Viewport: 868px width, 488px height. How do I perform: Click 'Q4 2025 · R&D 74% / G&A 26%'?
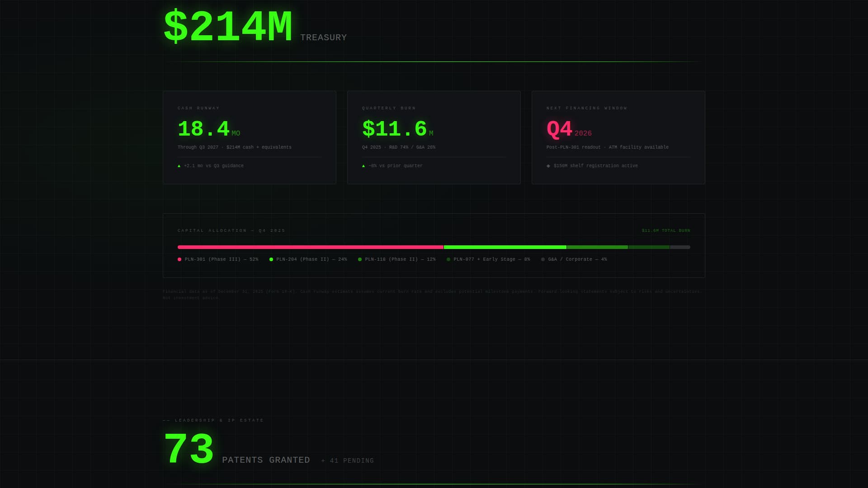point(399,147)
